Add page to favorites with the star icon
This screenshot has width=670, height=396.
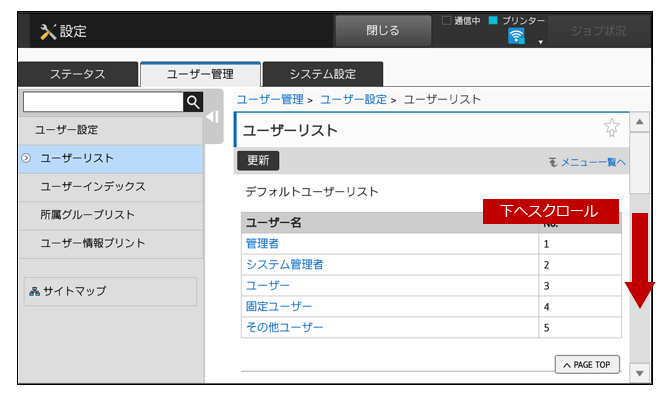(611, 127)
